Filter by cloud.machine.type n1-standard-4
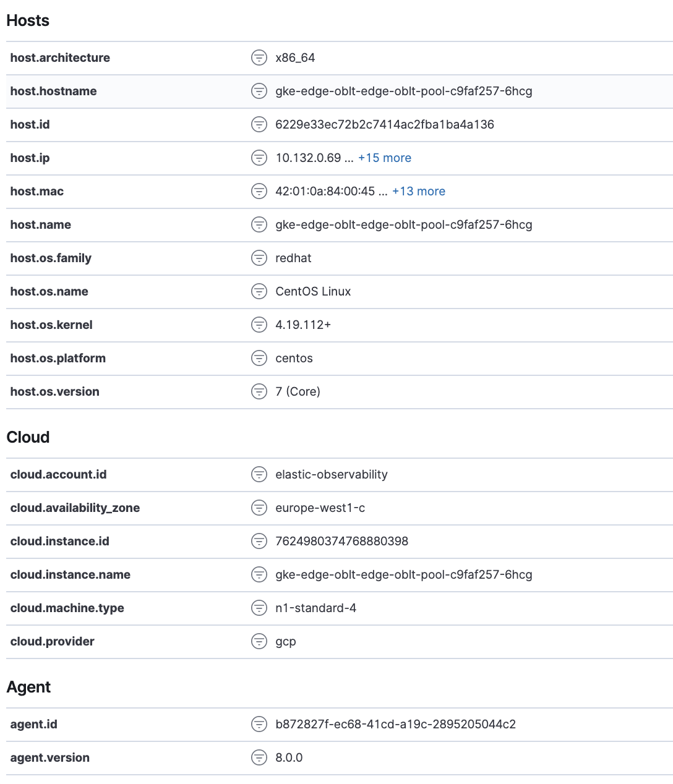This screenshot has width=673, height=784. tap(259, 608)
